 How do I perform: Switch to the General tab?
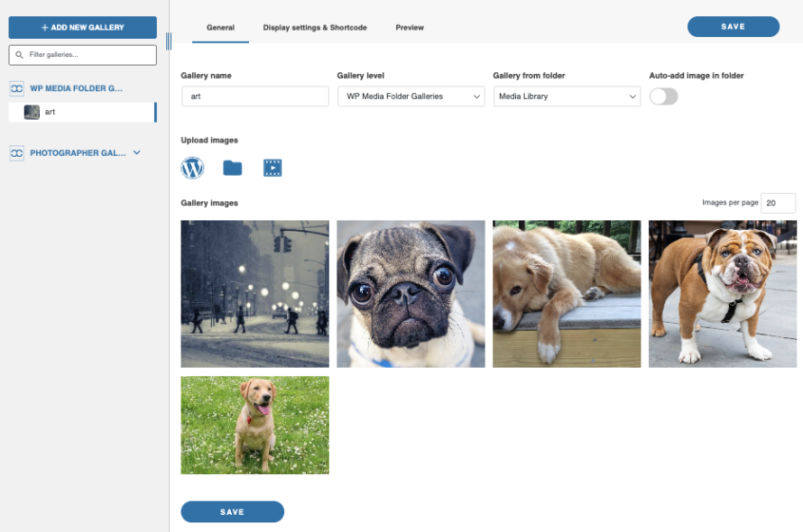pos(220,28)
